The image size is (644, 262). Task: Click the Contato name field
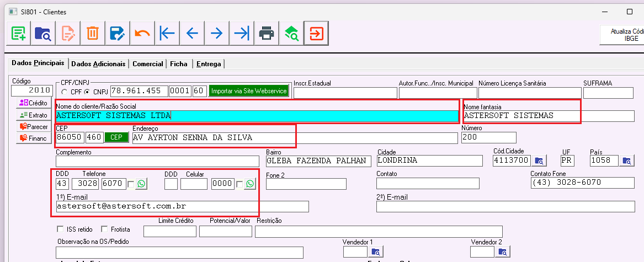point(428,183)
